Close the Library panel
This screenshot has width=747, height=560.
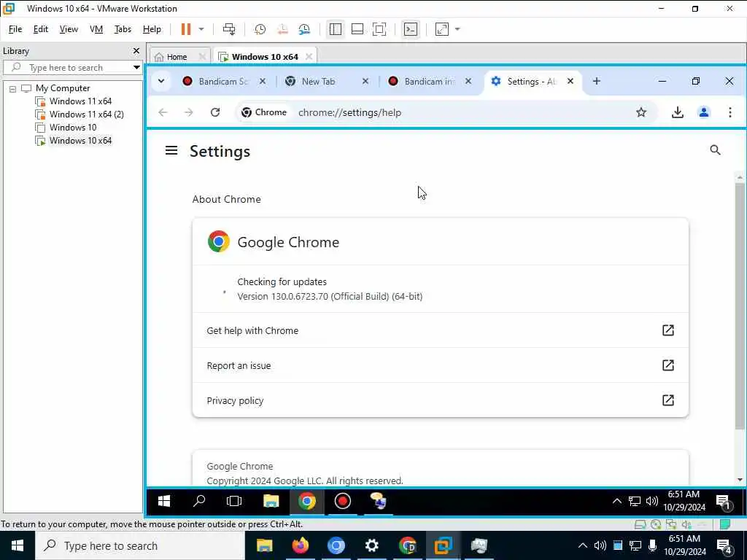click(136, 50)
